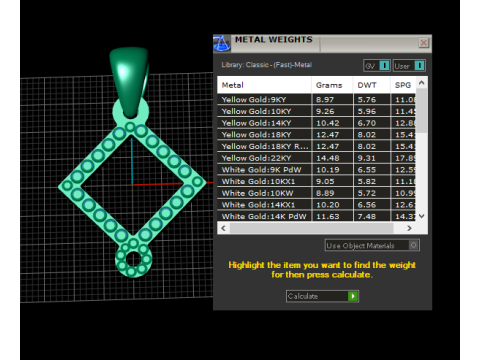Select the bottom stone ring of pendant
Image resolution: width=480 pixels, height=360 pixels.
pos(133,259)
